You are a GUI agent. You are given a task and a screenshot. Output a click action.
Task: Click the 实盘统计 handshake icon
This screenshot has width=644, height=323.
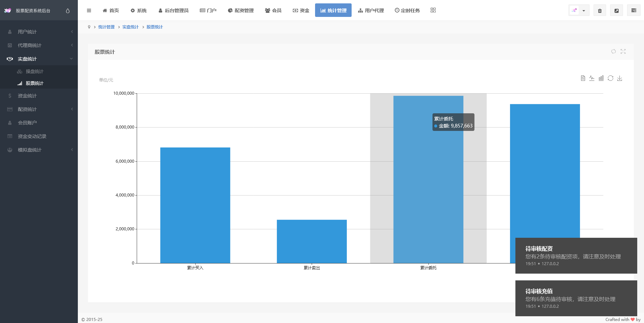10,59
